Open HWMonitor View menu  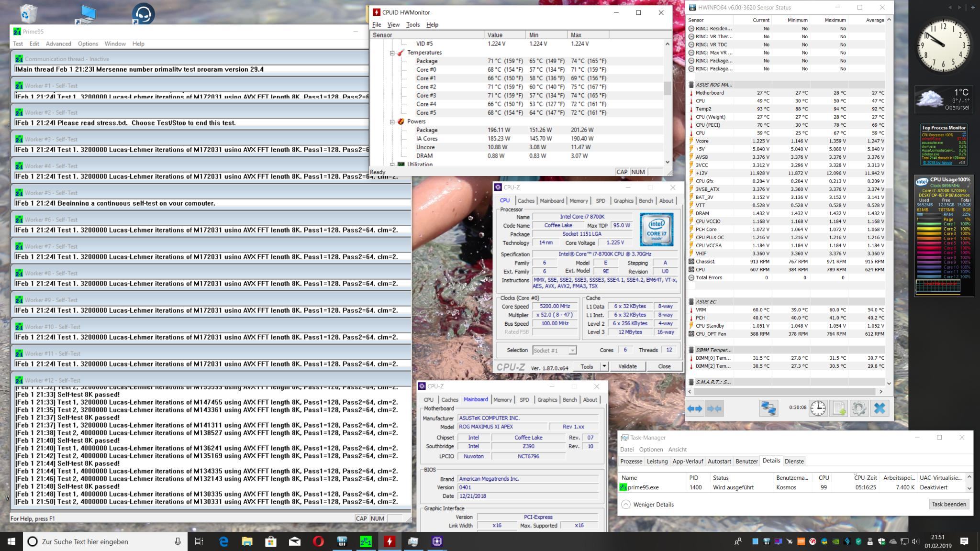point(393,24)
